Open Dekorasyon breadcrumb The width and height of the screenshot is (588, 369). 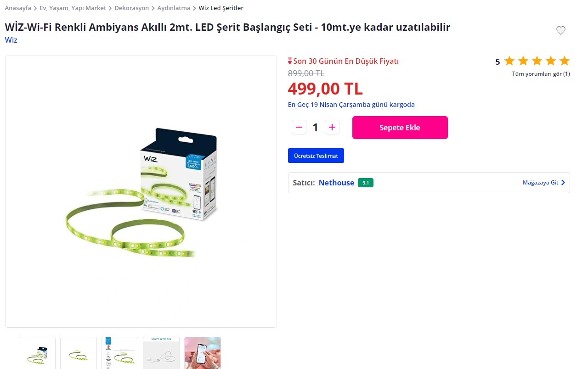click(132, 8)
